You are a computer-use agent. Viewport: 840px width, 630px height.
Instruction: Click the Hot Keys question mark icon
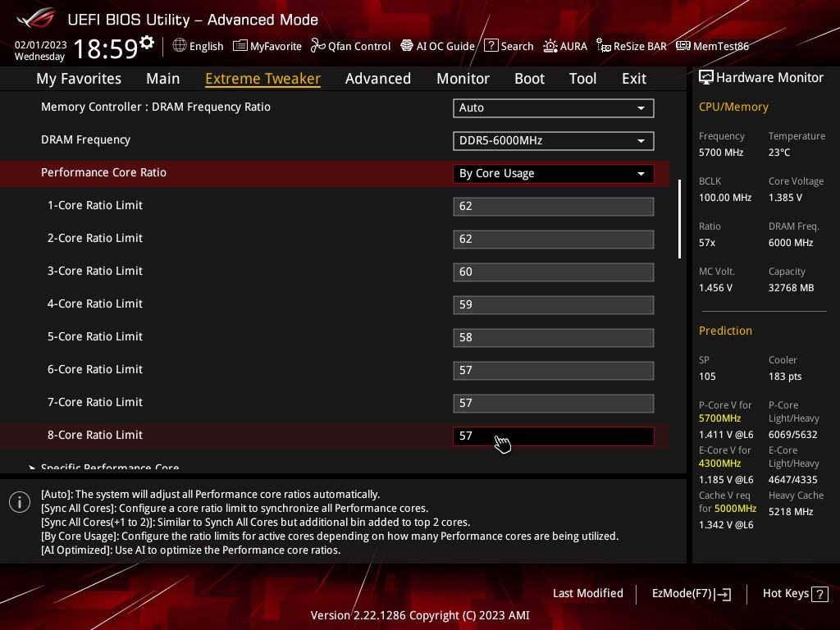tap(819, 594)
